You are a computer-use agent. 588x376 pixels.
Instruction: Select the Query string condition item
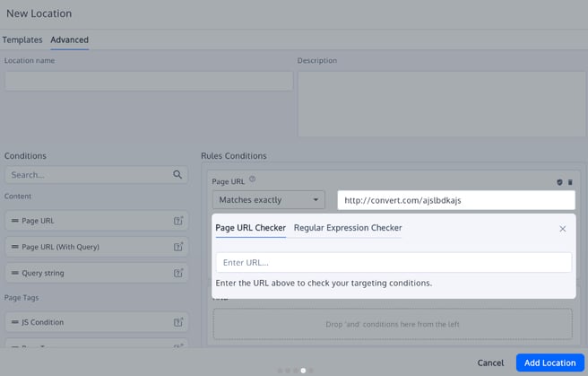coord(97,273)
